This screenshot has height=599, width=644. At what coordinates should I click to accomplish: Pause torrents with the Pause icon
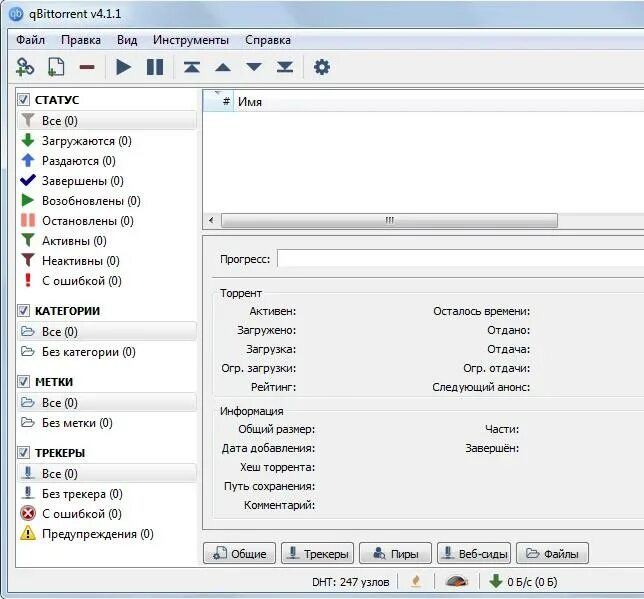pyautogui.click(x=155, y=67)
